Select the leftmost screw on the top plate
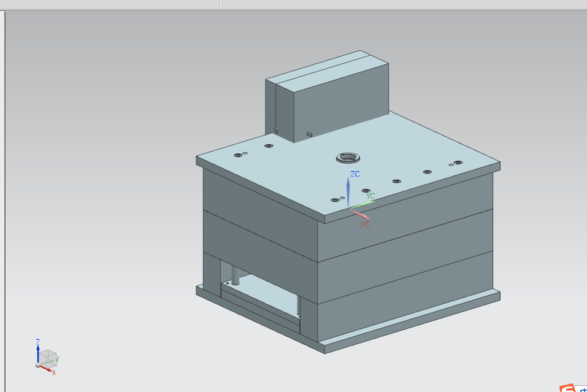The image size is (587, 392). click(x=238, y=155)
